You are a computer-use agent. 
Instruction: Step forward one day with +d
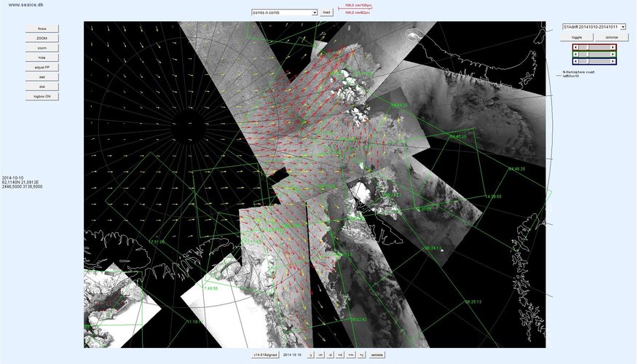tap(340, 355)
